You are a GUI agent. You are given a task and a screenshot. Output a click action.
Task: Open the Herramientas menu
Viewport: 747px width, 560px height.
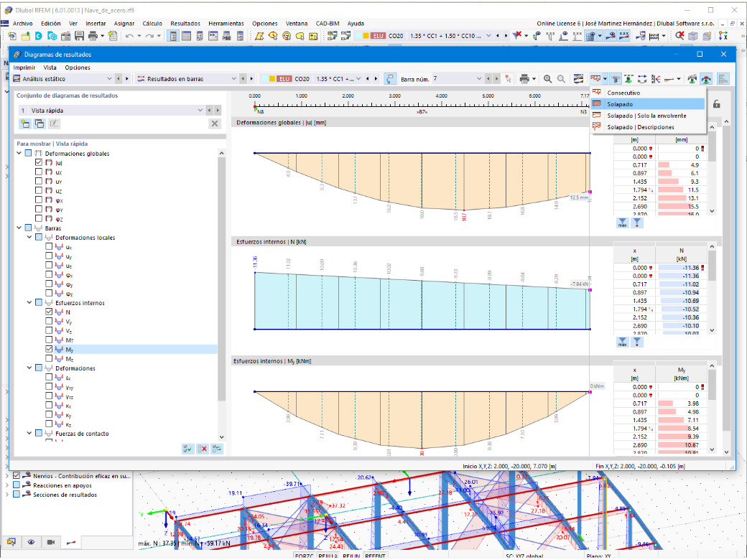pos(226,23)
